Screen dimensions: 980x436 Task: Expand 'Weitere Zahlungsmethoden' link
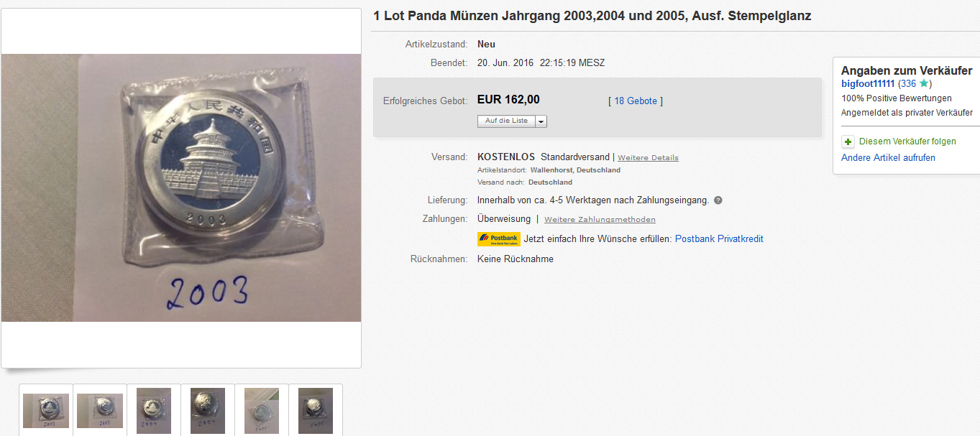click(600, 219)
